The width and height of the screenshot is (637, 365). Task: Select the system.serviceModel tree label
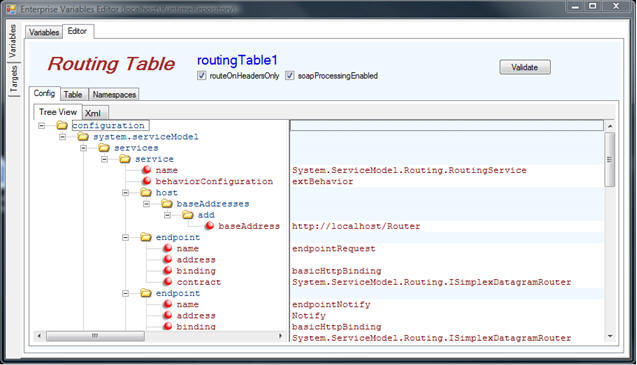tap(146, 137)
